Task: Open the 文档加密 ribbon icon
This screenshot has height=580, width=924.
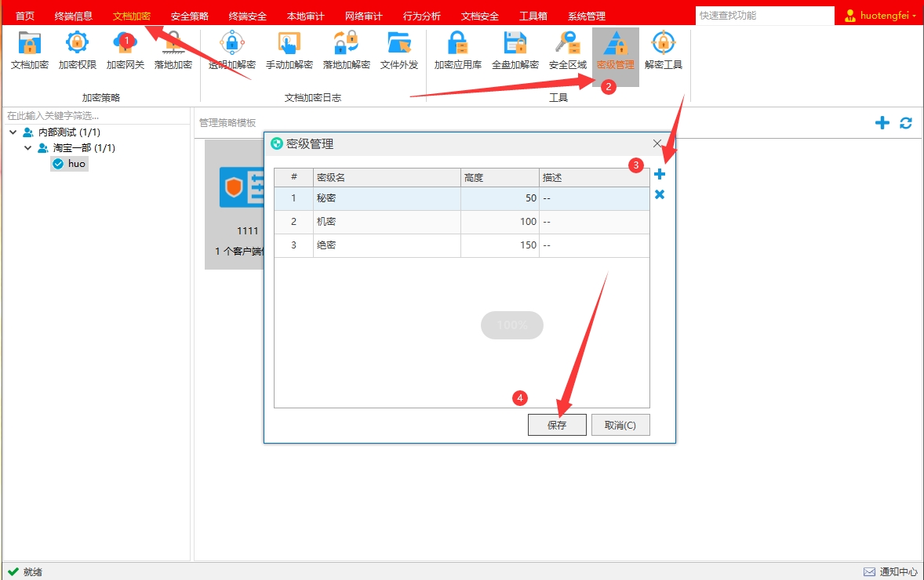Action: (x=30, y=51)
